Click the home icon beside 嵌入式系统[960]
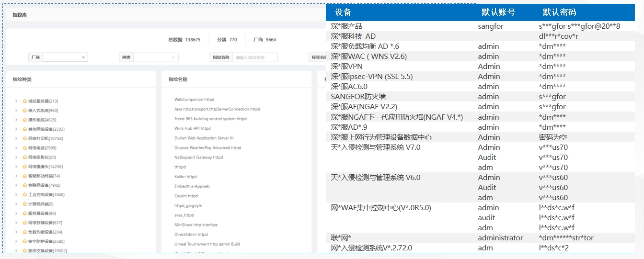Screen dimensions: 644x259 point(25,111)
